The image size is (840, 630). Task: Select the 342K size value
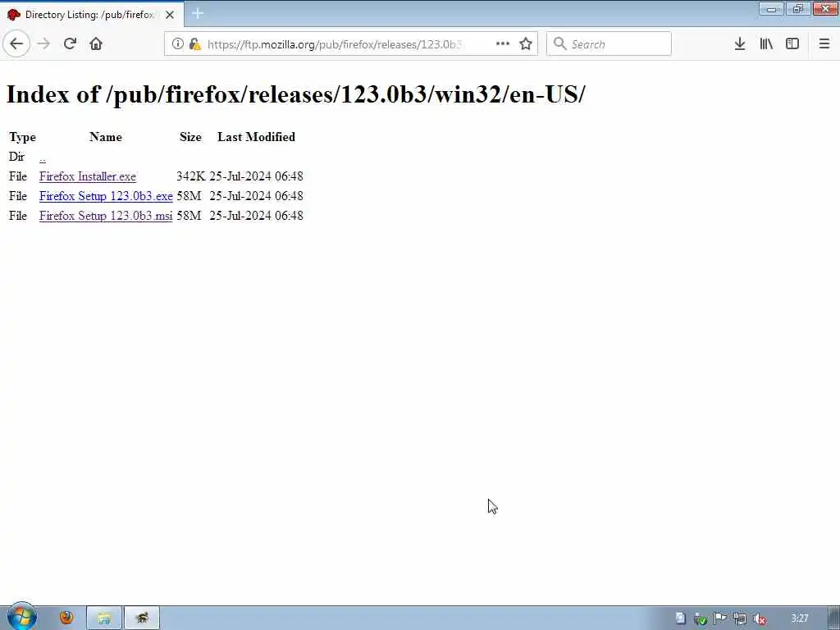coord(190,176)
